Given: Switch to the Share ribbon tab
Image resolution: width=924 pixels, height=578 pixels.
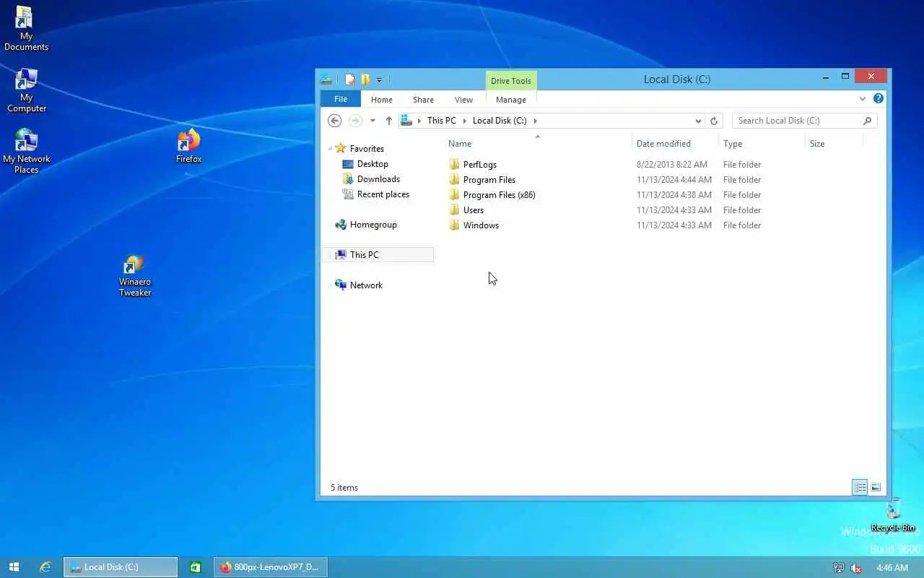Looking at the screenshot, I should 423,100.
